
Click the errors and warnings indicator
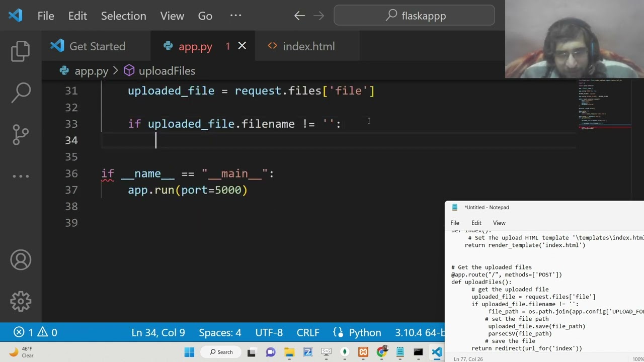[x=35, y=333]
